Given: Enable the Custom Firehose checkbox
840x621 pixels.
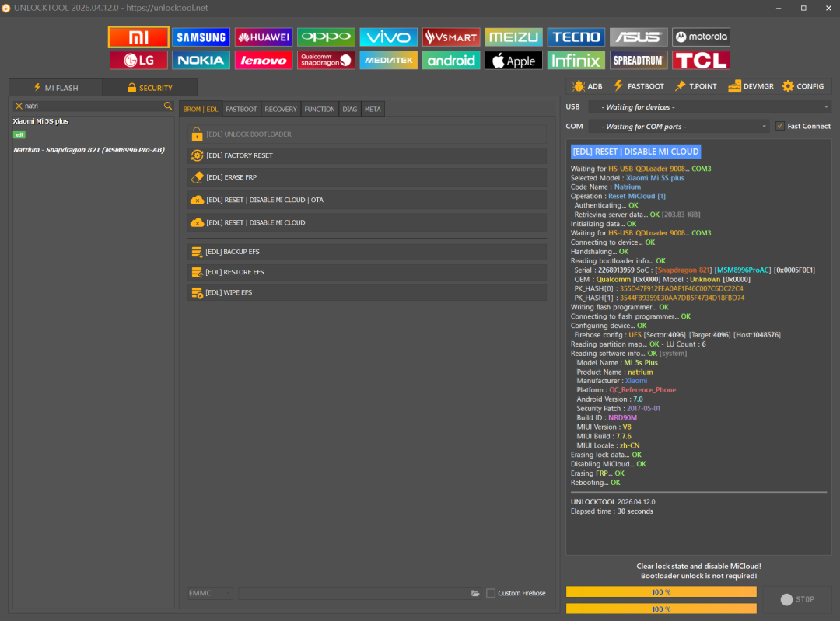Looking at the screenshot, I should pos(491,593).
